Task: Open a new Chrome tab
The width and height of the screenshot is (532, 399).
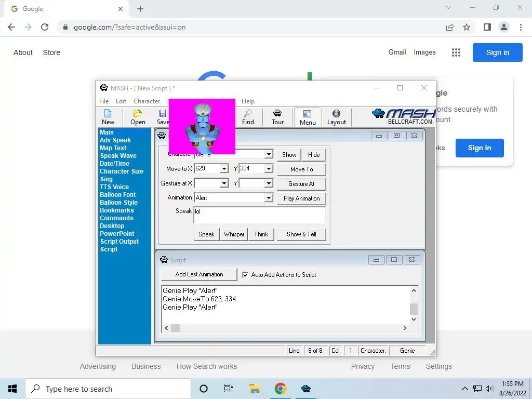Action: (140, 9)
